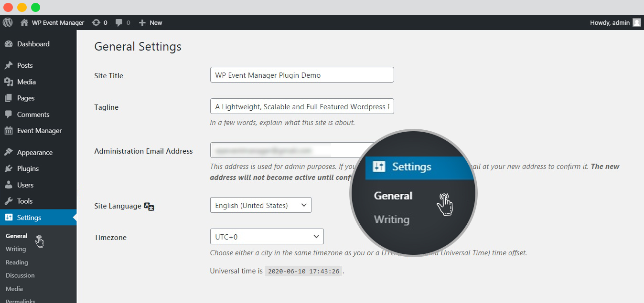Click the WordPress logo icon

(8, 22)
